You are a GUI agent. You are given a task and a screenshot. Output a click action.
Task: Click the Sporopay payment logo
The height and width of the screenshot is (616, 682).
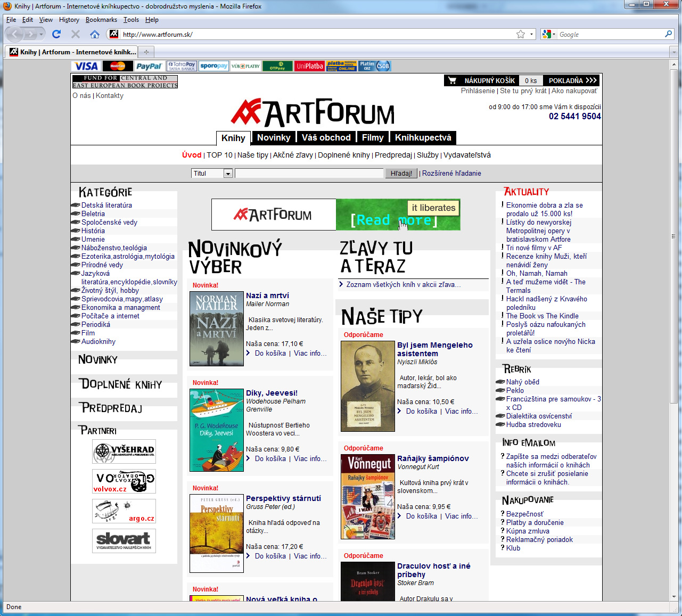[x=214, y=66]
